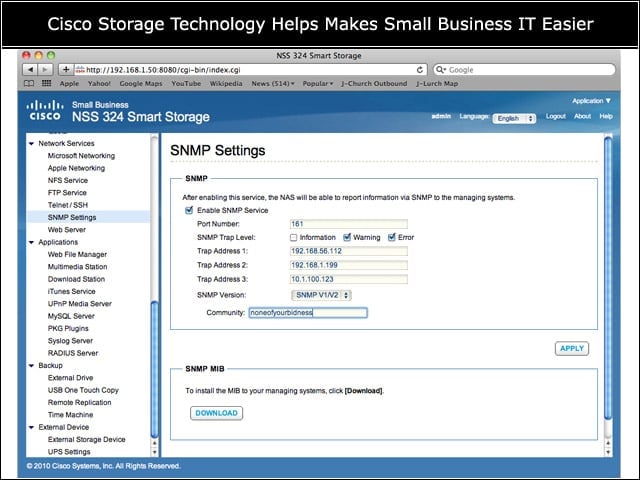Screen dimensions: 640x480
Task: Click the Trap Address 2 field
Action: [x=349, y=265]
